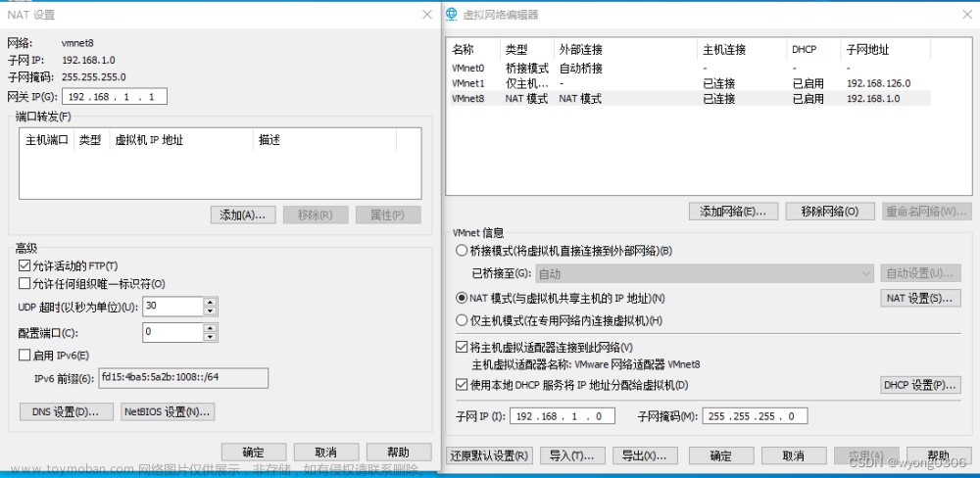The height and width of the screenshot is (478, 980).
Task: Enable the 启用 IPv6 checkbox
Action: [x=24, y=356]
